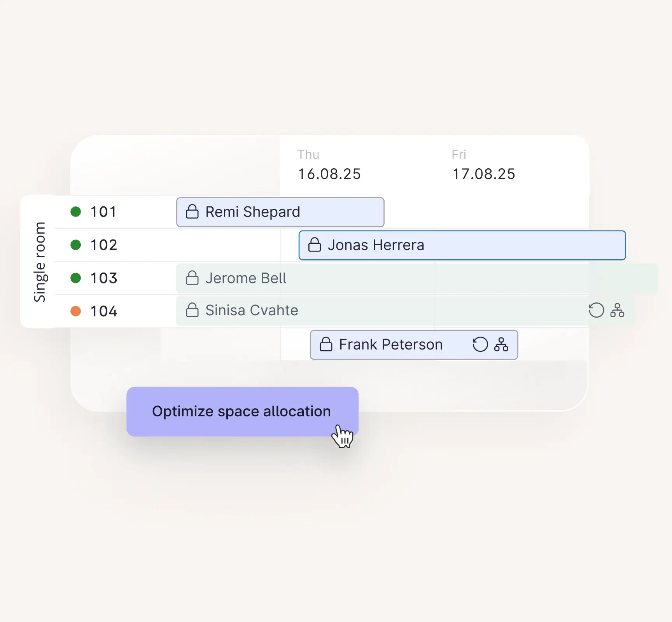Image resolution: width=672 pixels, height=622 pixels.
Task: Click the green status dot for room 102
Action: [75, 245]
